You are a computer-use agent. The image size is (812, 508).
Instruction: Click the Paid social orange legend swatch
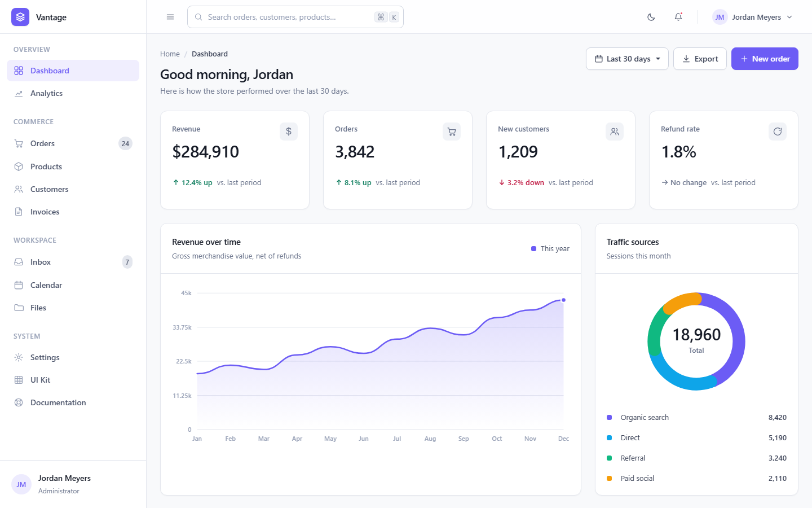tap(609, 478)
